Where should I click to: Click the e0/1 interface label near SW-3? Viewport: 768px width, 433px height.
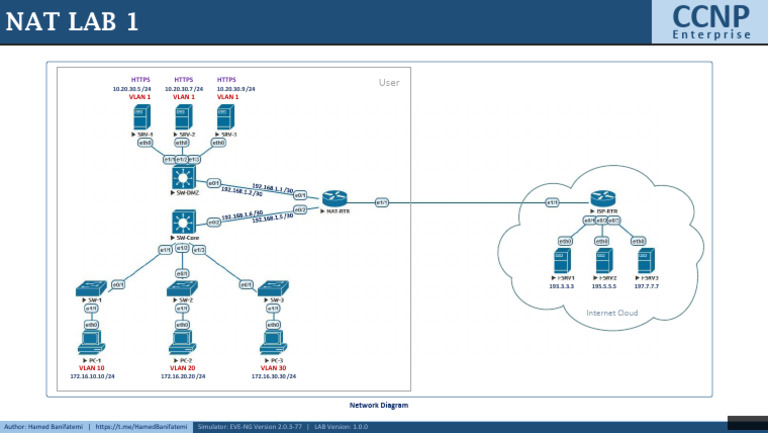(246, 285)
